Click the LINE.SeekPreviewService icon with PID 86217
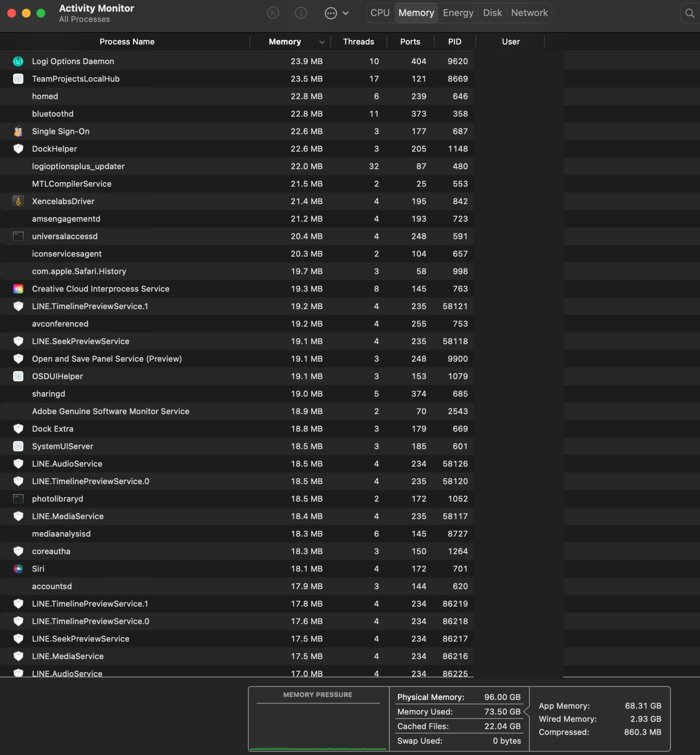Viewport: 700px width, 755px height. pos(18,638)
